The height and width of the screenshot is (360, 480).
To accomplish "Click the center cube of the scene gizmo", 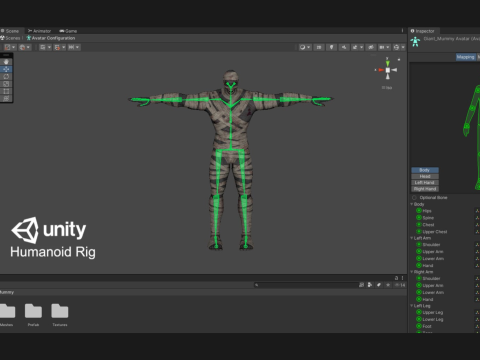I will (388, 70).
